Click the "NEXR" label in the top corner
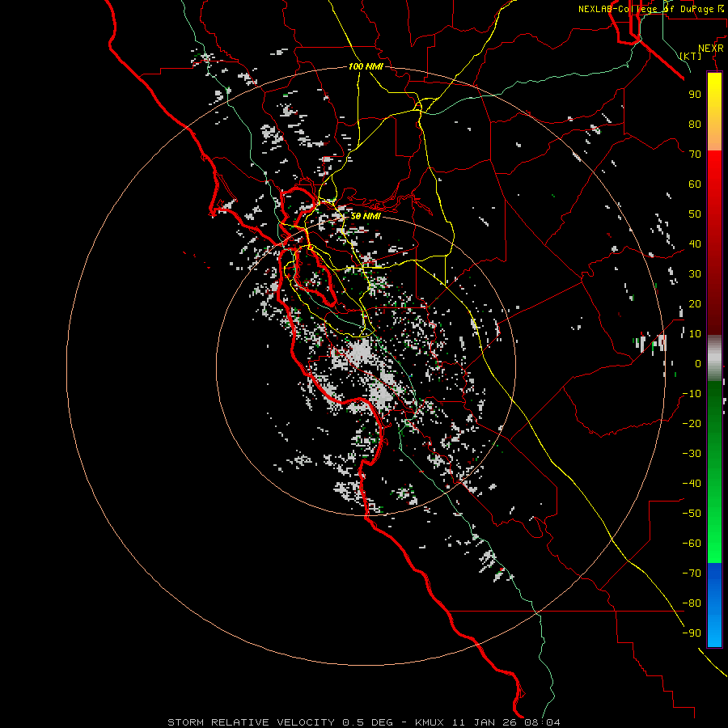The image size is (728, 728). click(711, 49)
